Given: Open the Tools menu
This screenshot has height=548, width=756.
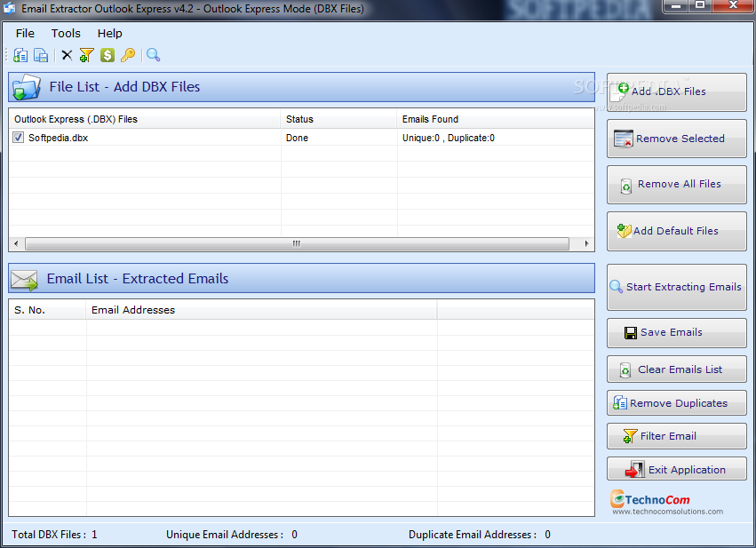Looking at the screenshot, I should point(66,33).
